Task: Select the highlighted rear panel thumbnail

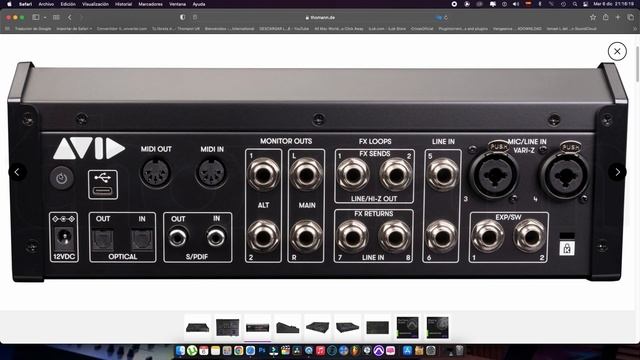Action: 258,327
